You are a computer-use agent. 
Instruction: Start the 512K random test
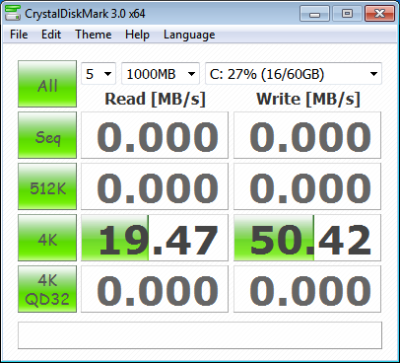(x=47, y=186)
